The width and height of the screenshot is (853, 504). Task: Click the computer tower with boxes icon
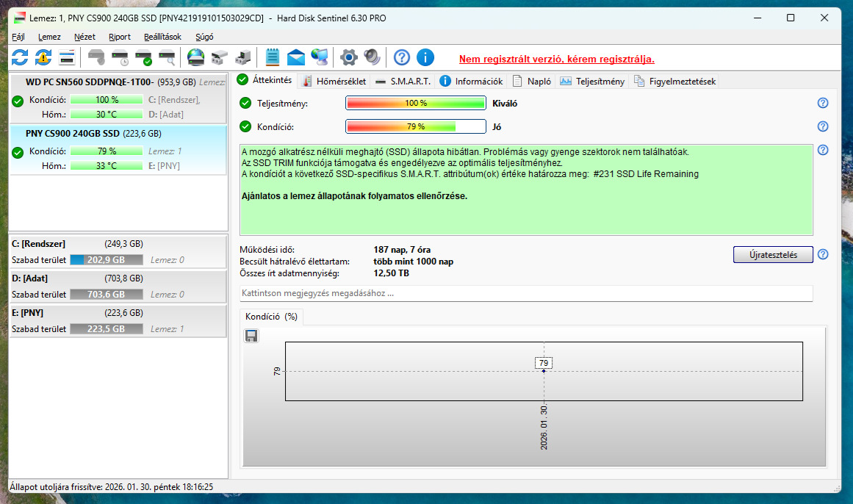click(242, 57)
